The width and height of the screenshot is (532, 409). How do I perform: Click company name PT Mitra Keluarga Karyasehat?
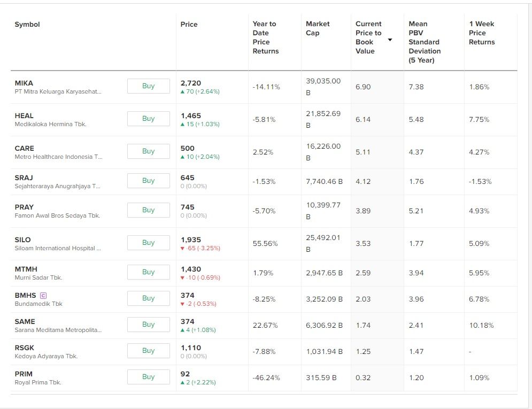58,91
